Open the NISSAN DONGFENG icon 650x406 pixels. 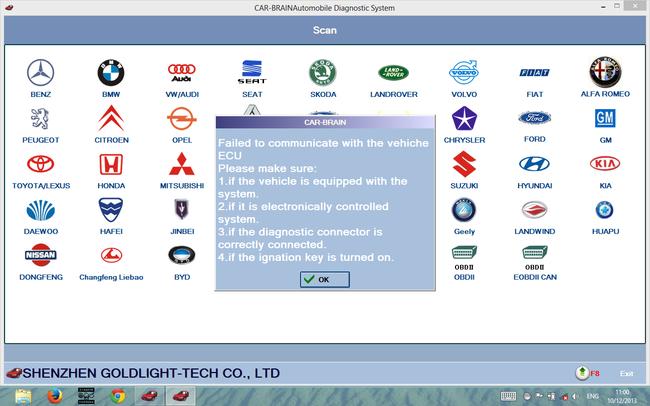(x=41, y=255)
